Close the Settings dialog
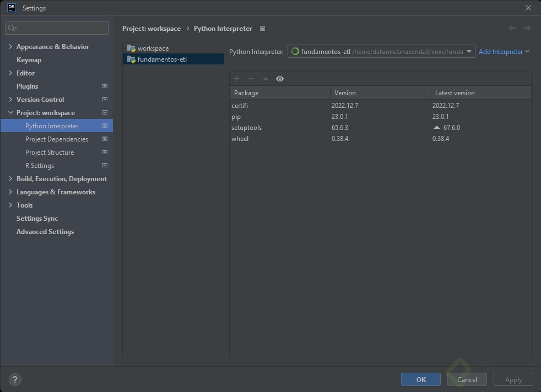Screen dimensions: 541x392 pos(528,8)
